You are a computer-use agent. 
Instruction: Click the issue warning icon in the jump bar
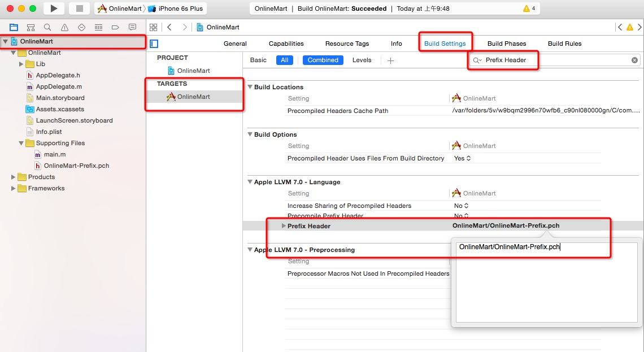pos(630,28)
